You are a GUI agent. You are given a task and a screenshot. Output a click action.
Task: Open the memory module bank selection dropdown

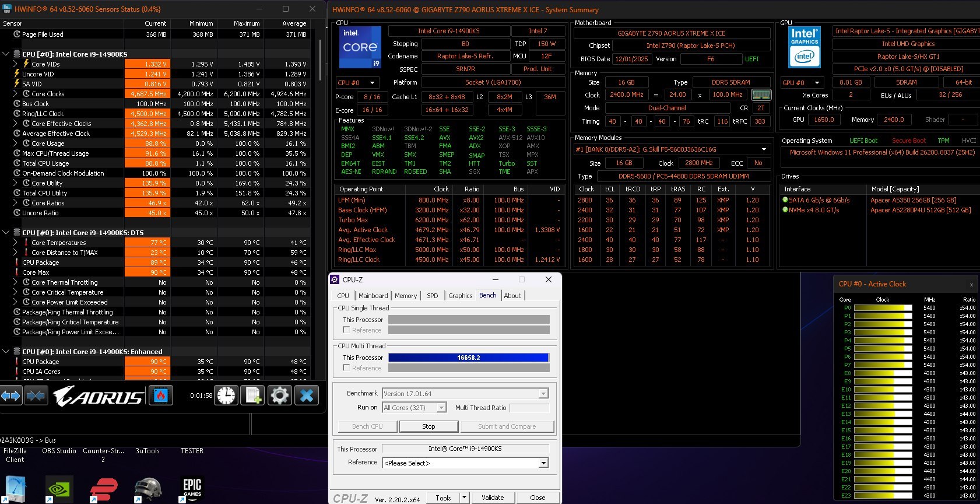click(x=672, y=149)
